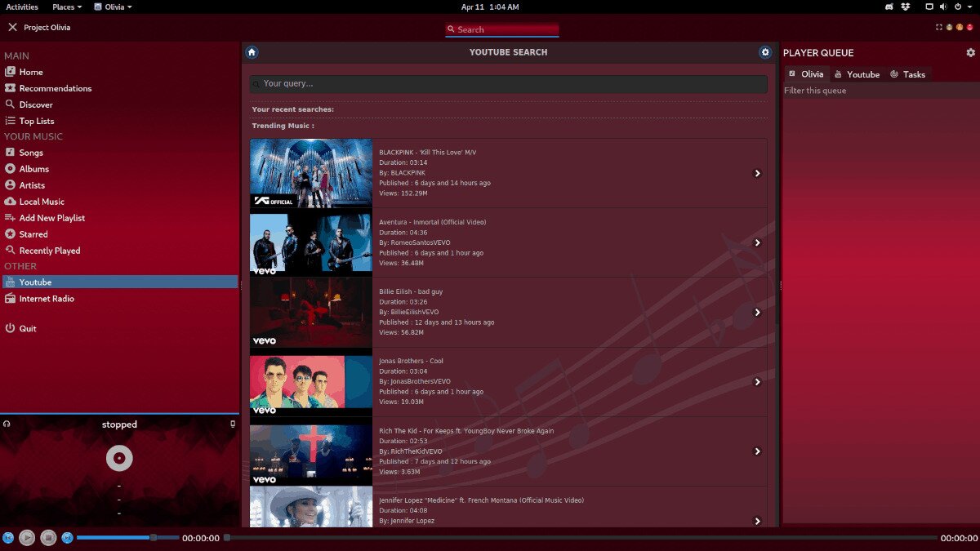
Task: Click Jennifer Lopez Medicine thumbnail
Action: click(311, 507)
